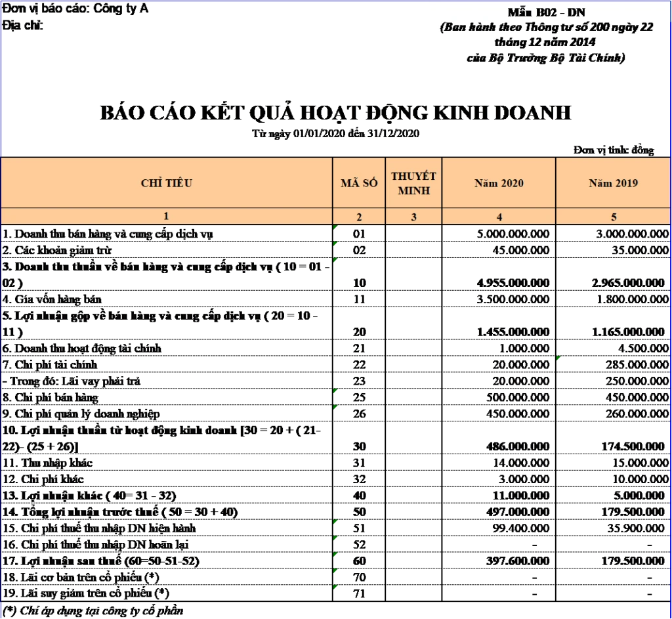Select the "CHỈ TIÊU" header cell
Viewport: 672px width, 619px height.
pyautogui.click(x=167, y=183)
